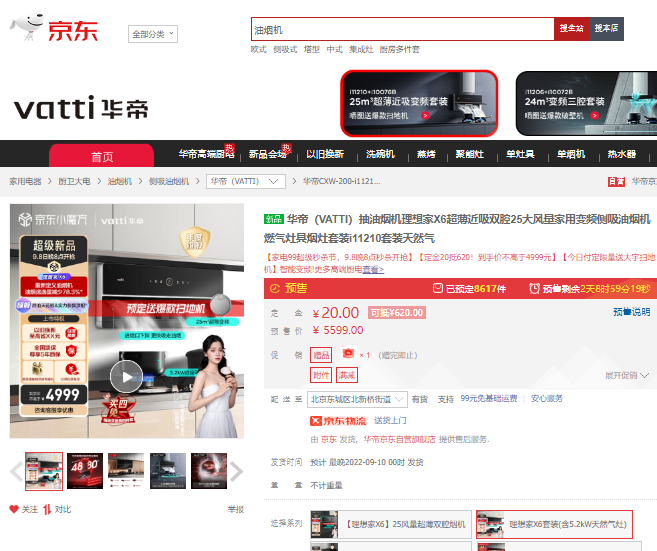
Task: Click the 家用电器 breadcrumb
Action: [26, 181]
